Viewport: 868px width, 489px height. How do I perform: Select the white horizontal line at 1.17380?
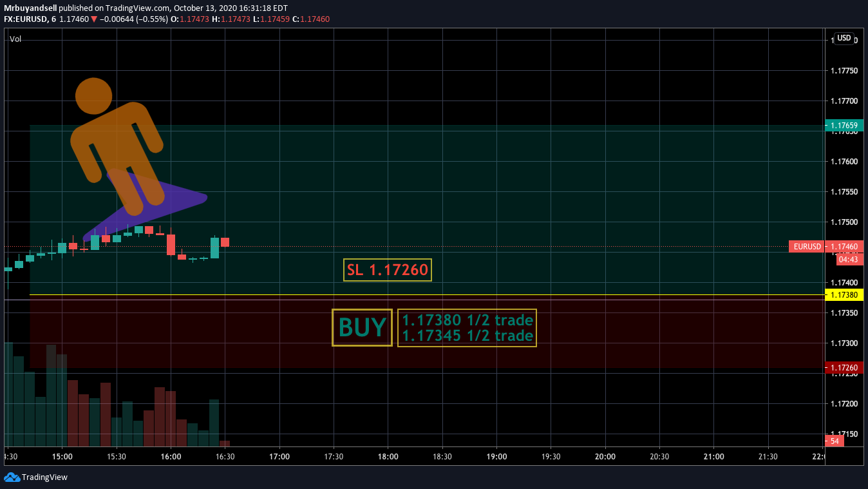pyautogui.click(x=427, y=295)
